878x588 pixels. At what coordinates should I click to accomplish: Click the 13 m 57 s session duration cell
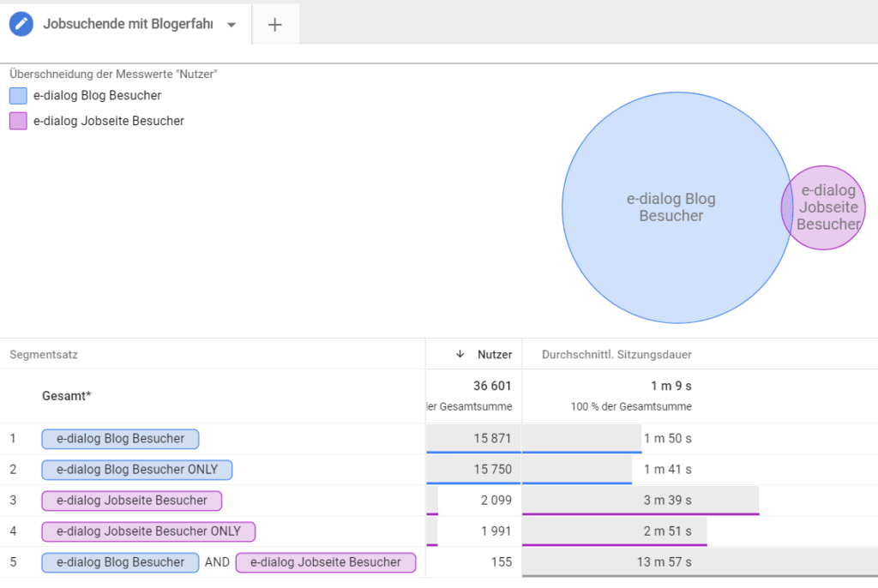(x=667, y=562)
